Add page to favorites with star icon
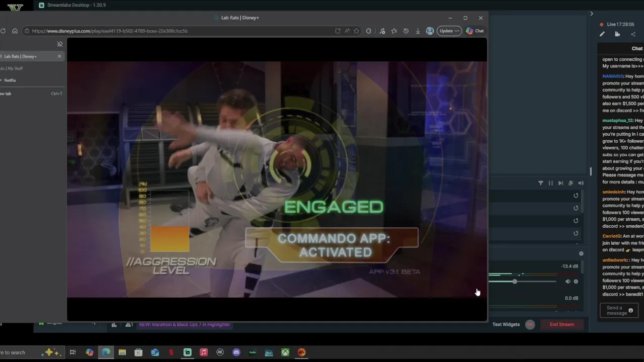This screenshot has height=362, width=644. click(x=357, y=31)
